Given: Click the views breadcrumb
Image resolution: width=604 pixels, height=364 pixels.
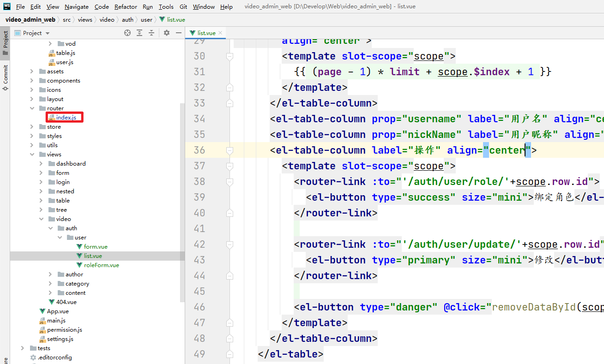Looking at the screenshot, I should [x=85, y=19].
